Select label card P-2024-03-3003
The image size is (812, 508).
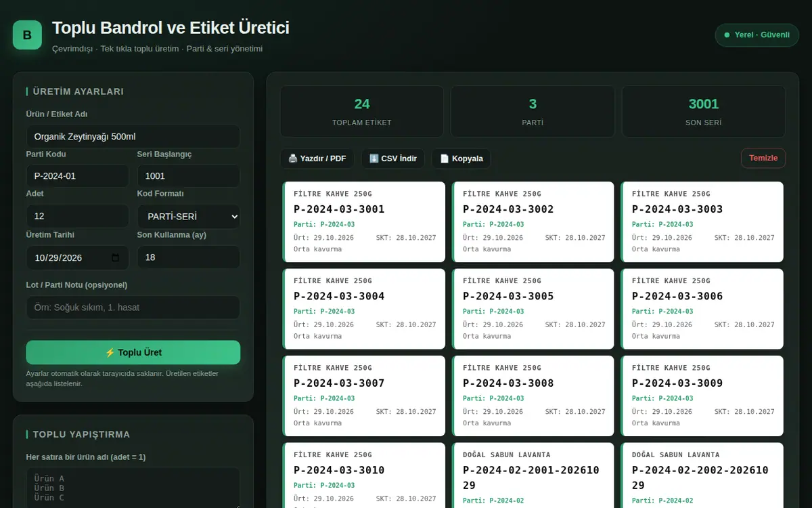pyautogui.click(x=702, y=221)
